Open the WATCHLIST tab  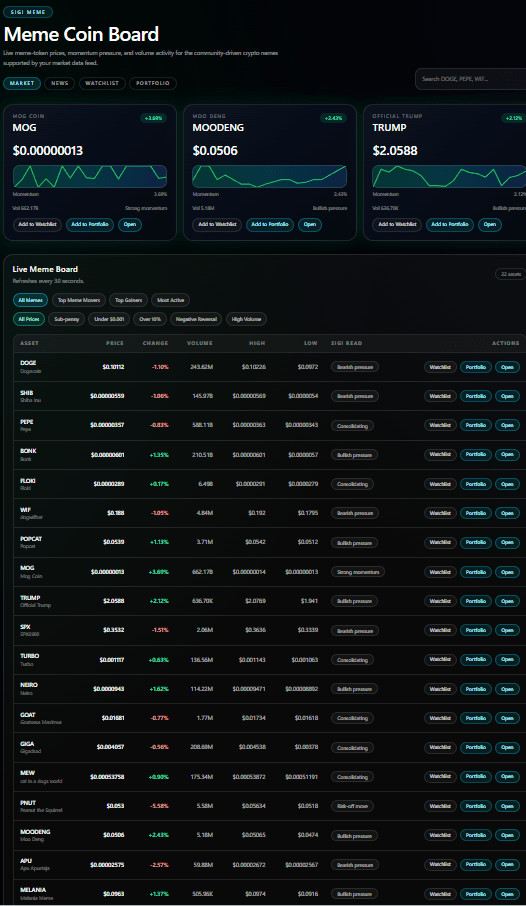[102, 83]
